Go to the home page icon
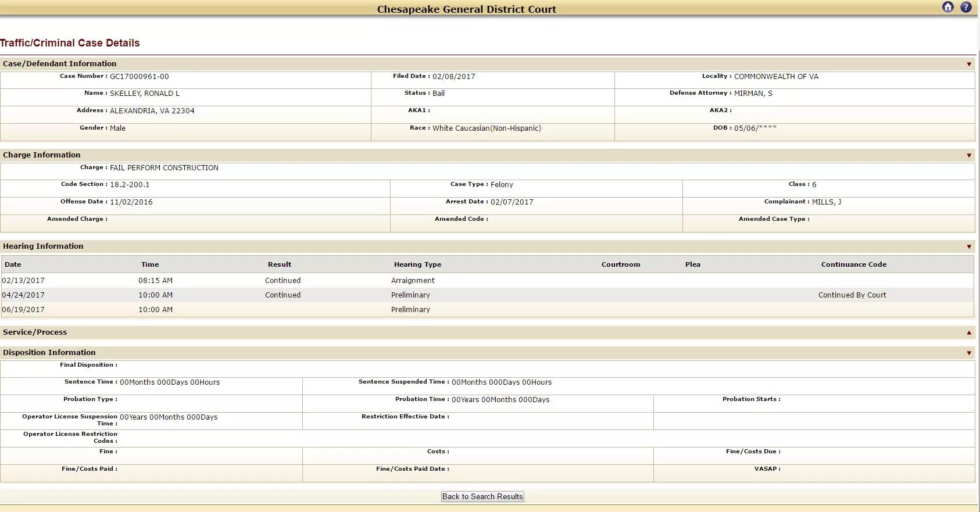 [x=948, y=7]
